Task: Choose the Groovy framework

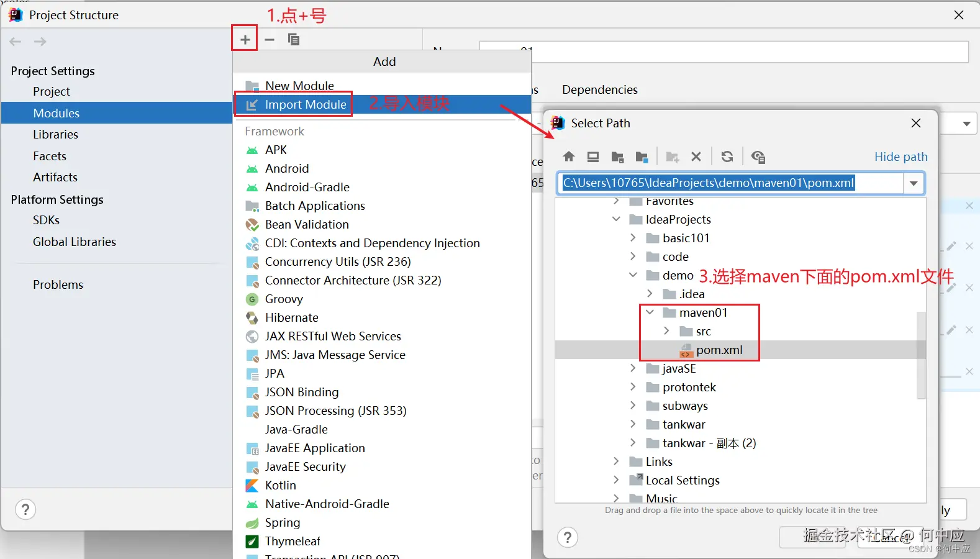Action: 284,299
